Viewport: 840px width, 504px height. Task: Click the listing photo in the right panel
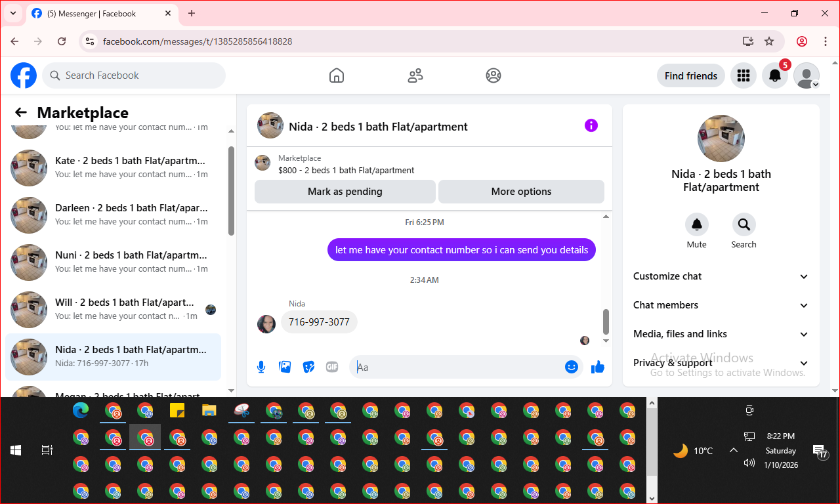click(x=721, y=138)
